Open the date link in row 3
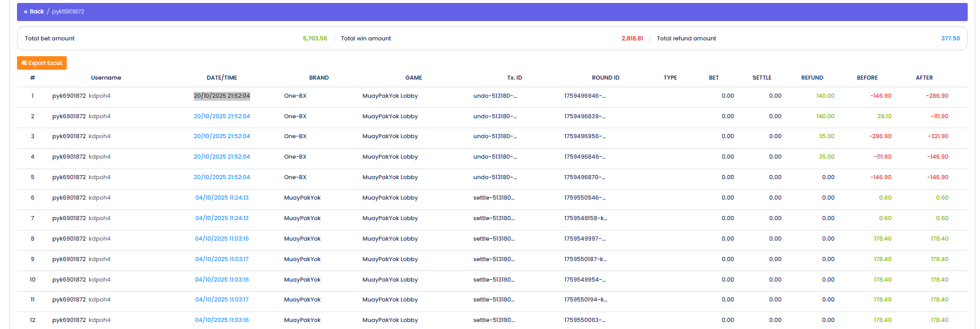980x329 pixels. 221,136
